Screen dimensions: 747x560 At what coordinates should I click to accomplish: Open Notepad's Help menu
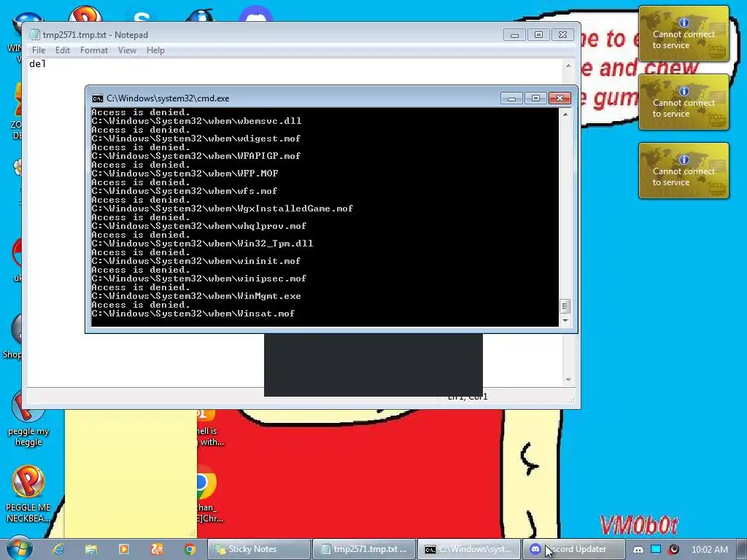click(x=155, y=50)
